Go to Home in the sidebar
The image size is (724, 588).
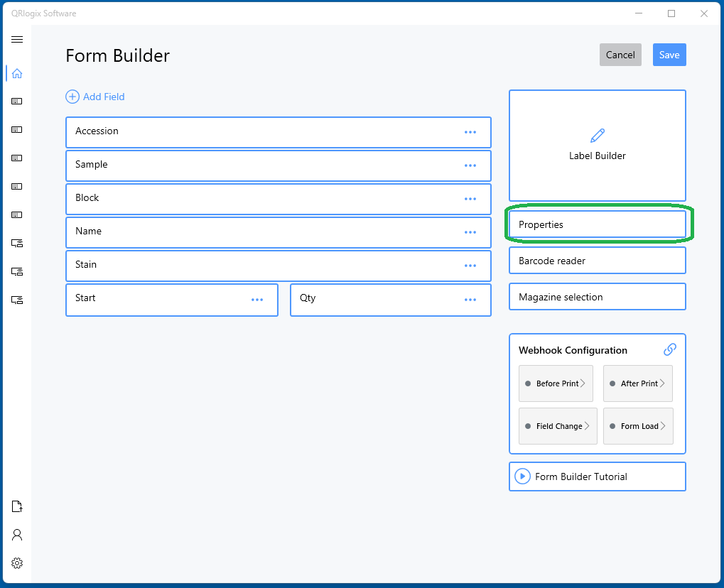tap(17, 73)
